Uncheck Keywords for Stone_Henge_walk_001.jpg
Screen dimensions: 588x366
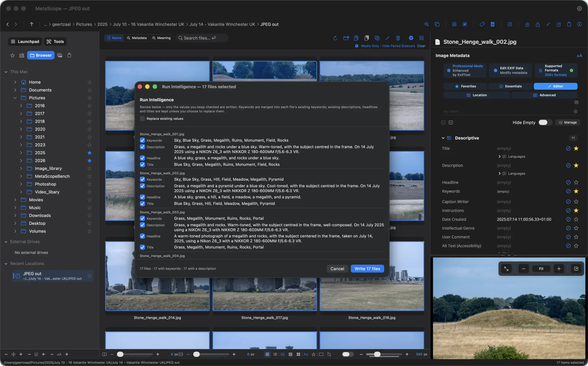point(142,140)
